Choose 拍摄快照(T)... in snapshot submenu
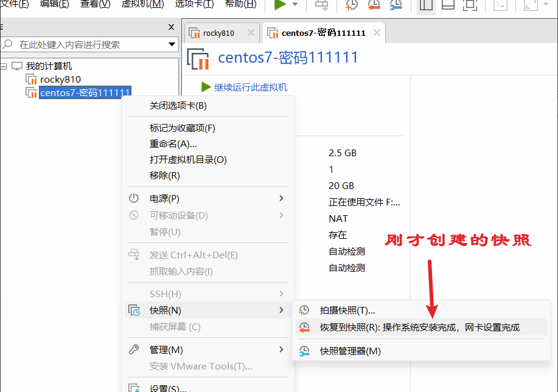 421,311
